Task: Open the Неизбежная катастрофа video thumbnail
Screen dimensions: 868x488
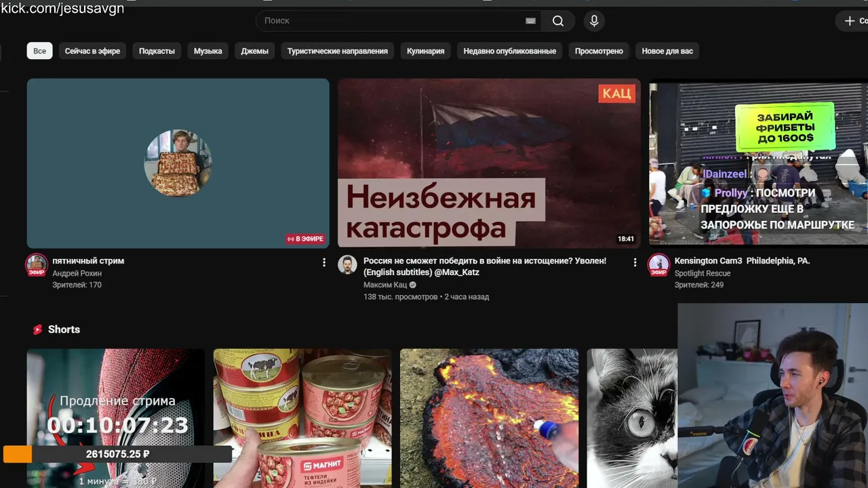Action: tap(489, 163)
